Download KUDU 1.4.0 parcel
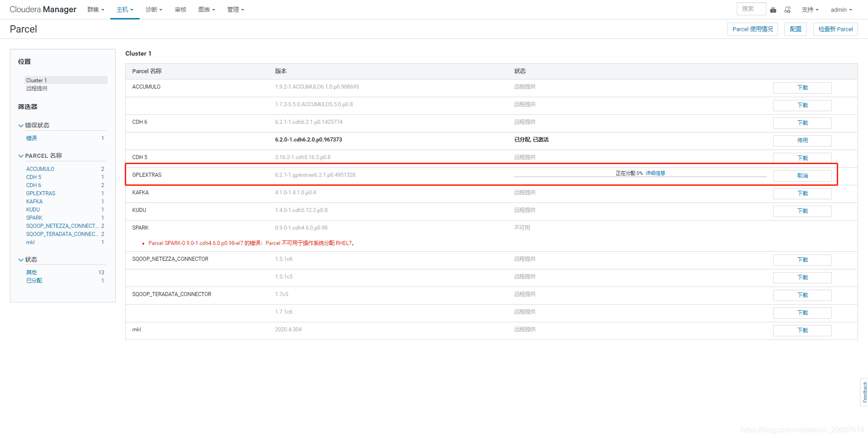The image size is (868, 438). (x=802, y=211)
